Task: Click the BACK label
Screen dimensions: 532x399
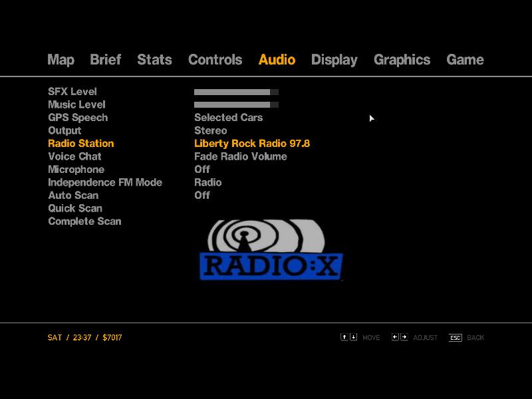Action: point(475,338)
